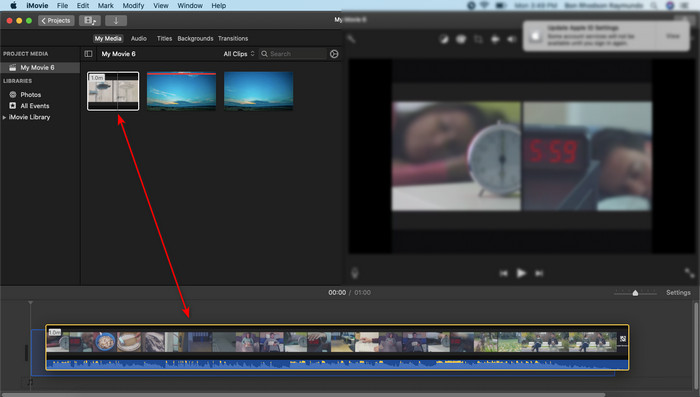Open the Titles tab
This screenshot has height=397, width=700.
tap(164, 38)
